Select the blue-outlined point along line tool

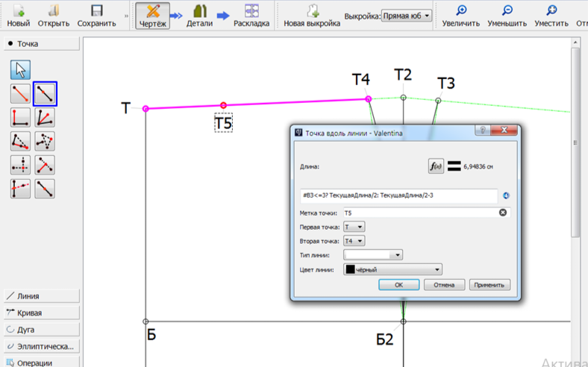[45, 93]
